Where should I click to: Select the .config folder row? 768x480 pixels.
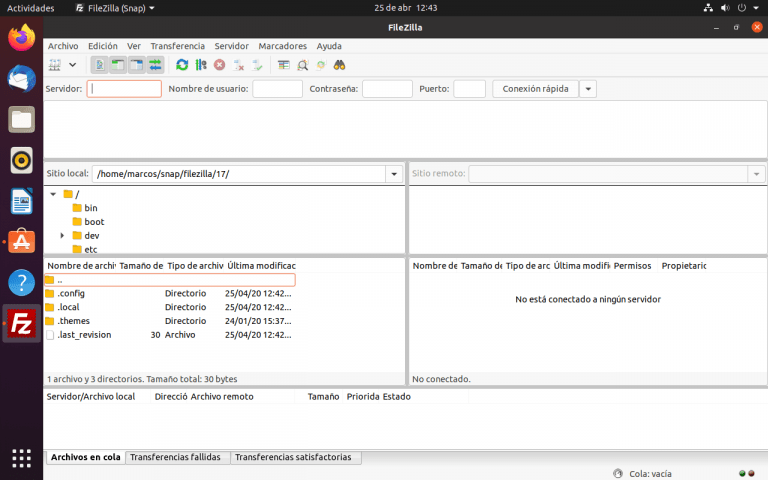pos(170,293)
